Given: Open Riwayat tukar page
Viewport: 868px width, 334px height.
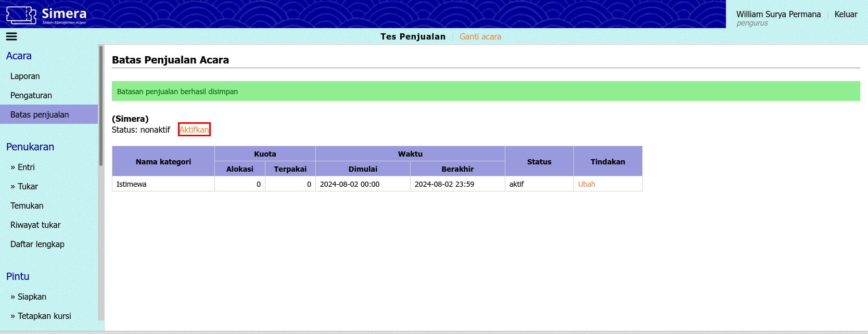Looking at the screenshot, I should pos(49,225).
